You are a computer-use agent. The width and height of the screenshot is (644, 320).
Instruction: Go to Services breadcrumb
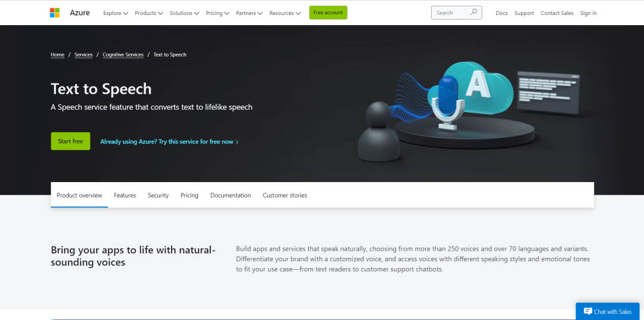click(83, 55)
